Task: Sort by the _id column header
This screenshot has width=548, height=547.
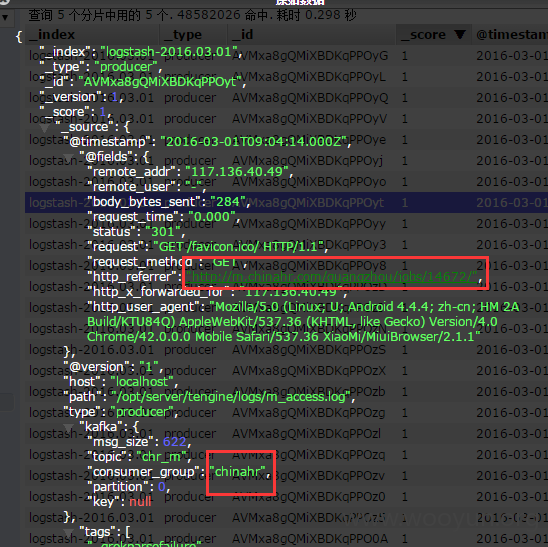Action: pyautogui.click(x=312, y=35)
